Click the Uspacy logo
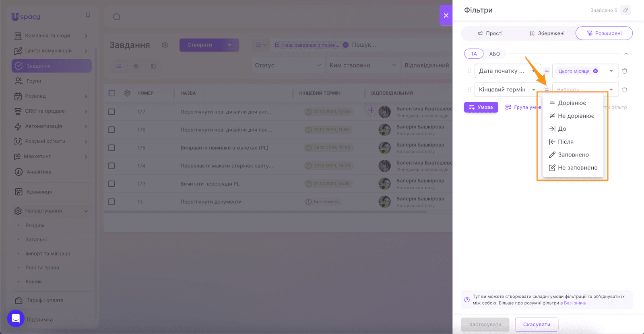 pyautogui.click(x=26, y=17)
